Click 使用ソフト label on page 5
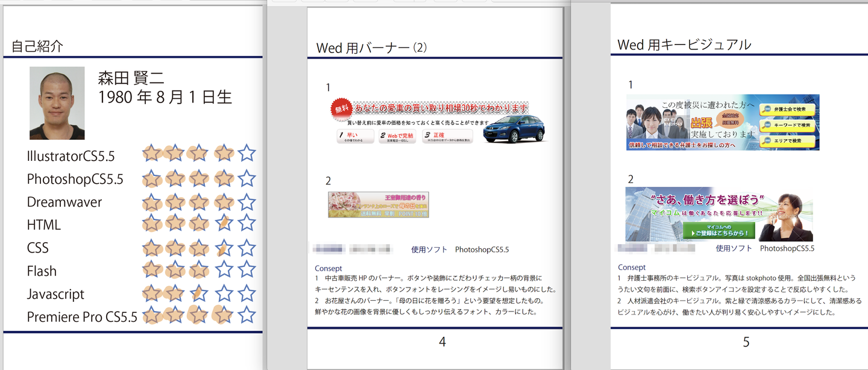Image resolution: width=868 pixels, height=370 pixels. [734, 248]
